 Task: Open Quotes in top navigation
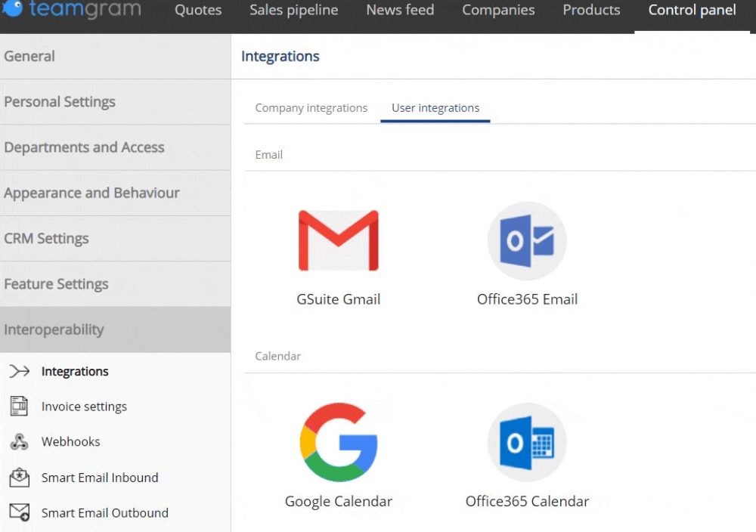[x=197, y=10]
